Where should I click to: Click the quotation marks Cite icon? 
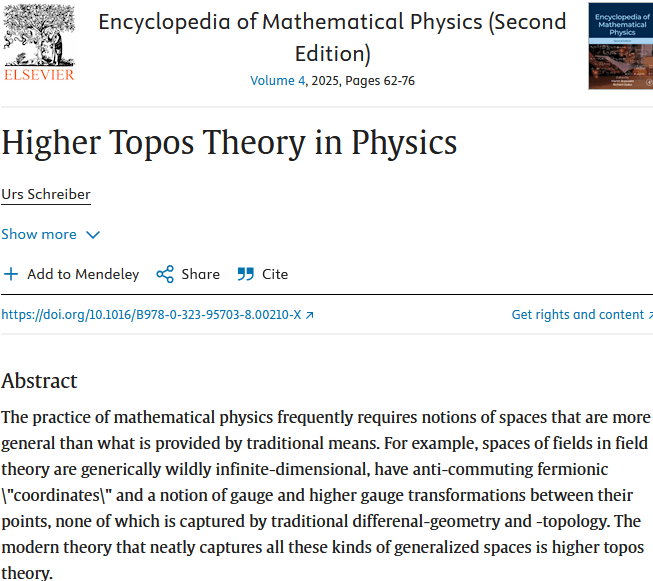(246, 274)
